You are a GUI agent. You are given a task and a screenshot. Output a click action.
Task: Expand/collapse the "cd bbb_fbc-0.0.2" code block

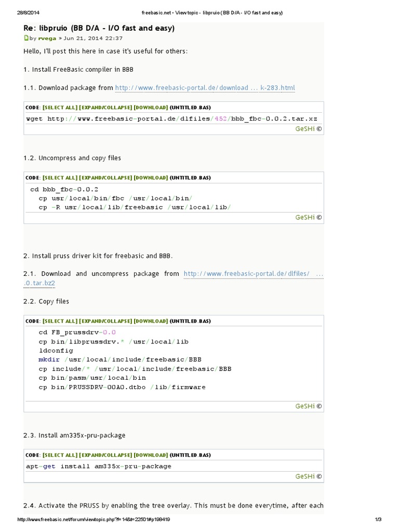point(105,178)
